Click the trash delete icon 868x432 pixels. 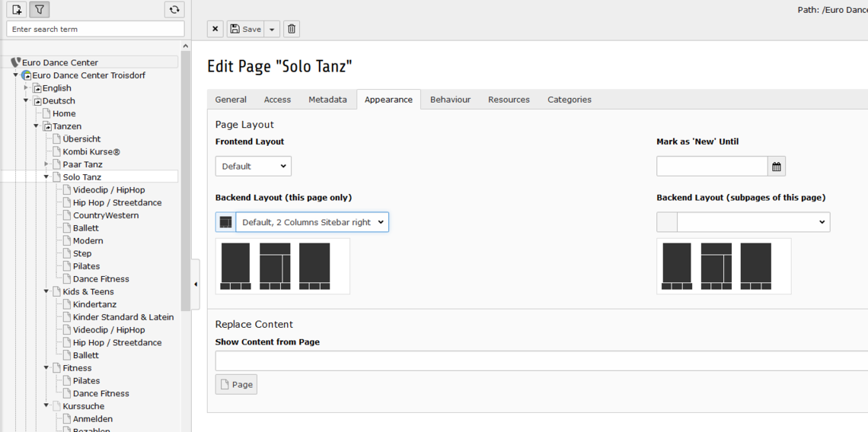point(292,29)
